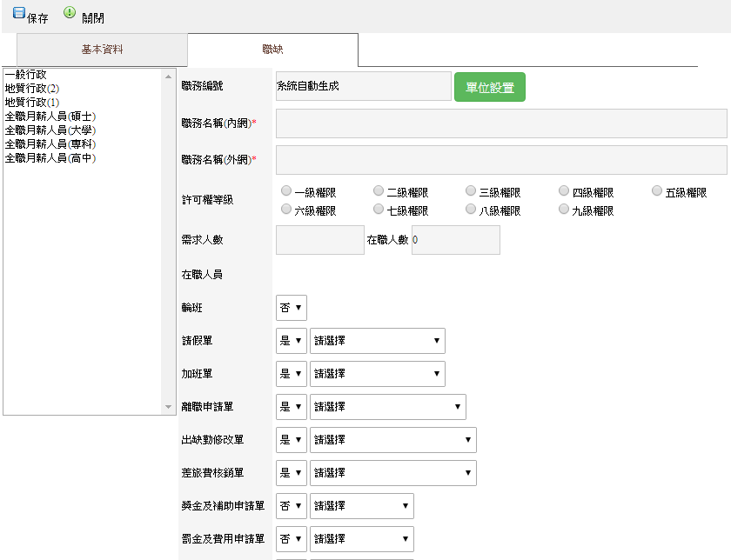Click the 職務名稱(內網) input field
731x560 pixels.
tap(501, 123)
